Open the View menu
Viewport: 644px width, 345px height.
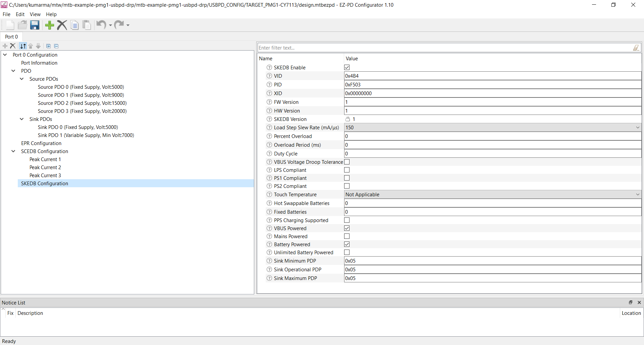point(35,14)
